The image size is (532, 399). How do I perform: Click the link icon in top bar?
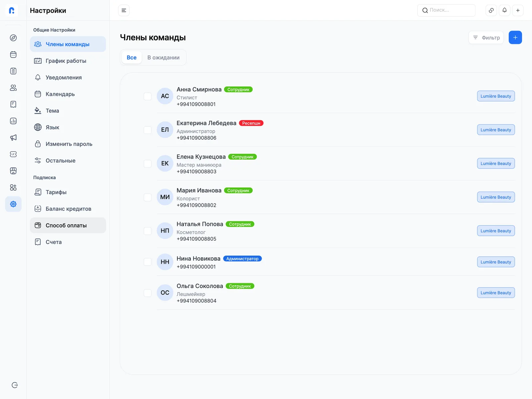pyautogui.click(x=491, y=10)
